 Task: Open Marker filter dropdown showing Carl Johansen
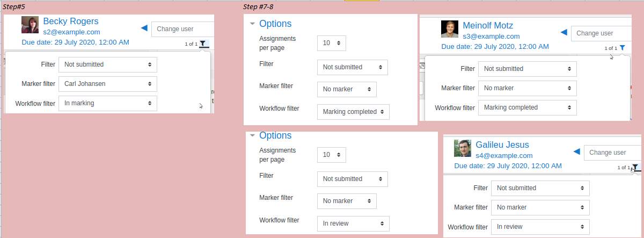pyautogui.click(x=108, y=84)
